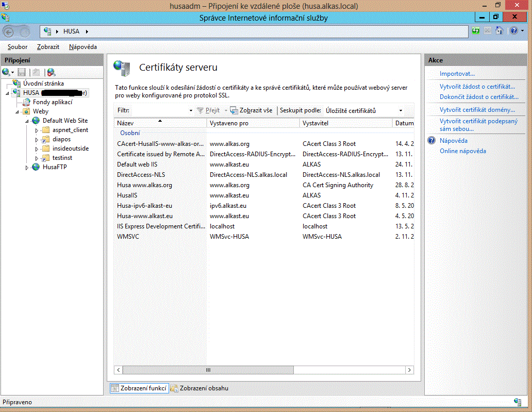Expand the aspnet_client folder tree node

37,130
